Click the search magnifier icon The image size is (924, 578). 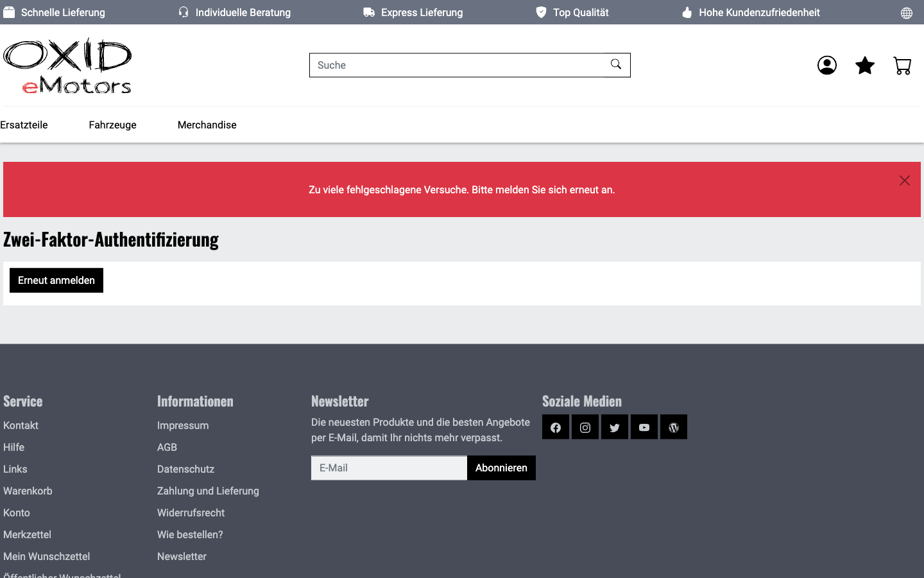pos(616,64)
